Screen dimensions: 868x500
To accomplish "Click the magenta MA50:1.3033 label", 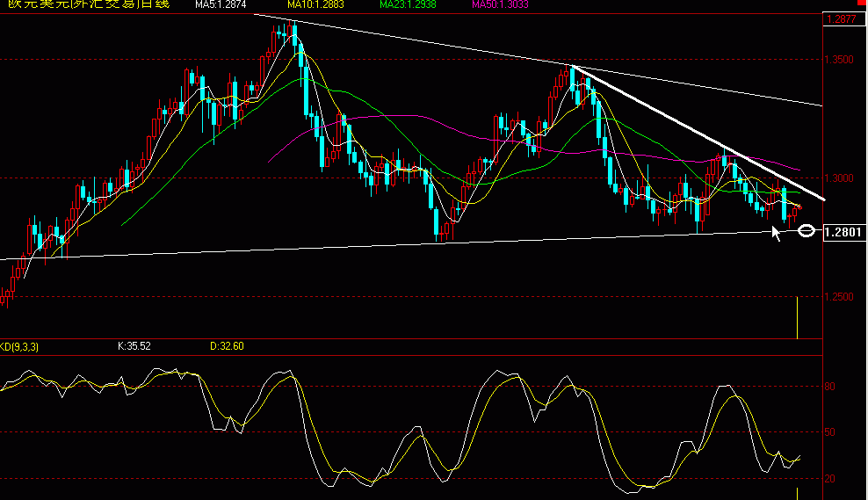I will click(x=501, y=4).
